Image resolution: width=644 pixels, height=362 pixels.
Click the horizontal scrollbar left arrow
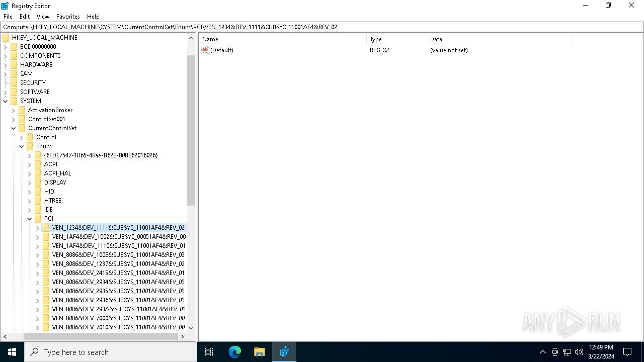pyautogui.click(x=5, y=336)
